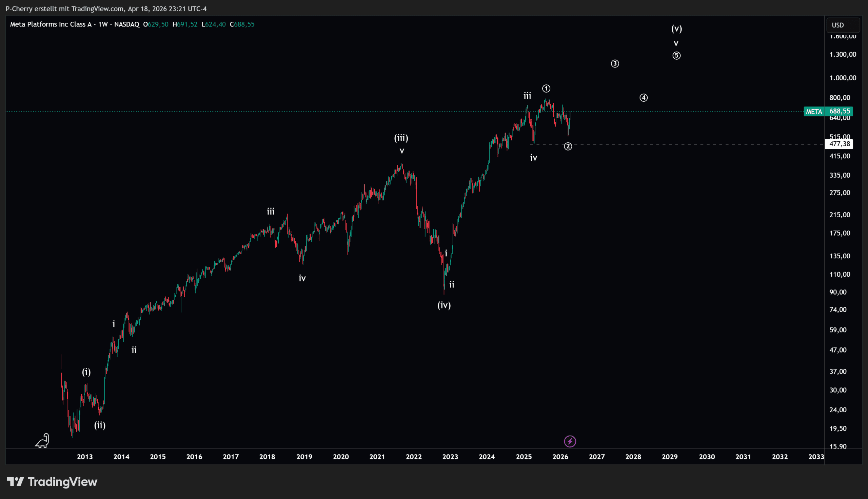Select the circled 5 wave marker

(x=676, y=56)
